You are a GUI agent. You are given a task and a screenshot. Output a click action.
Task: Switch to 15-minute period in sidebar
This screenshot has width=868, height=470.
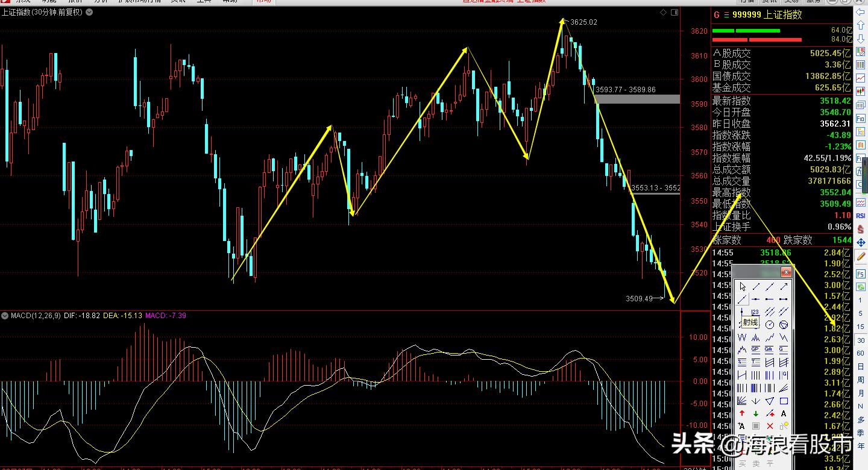pyautogui.click(x=861, y=327)
